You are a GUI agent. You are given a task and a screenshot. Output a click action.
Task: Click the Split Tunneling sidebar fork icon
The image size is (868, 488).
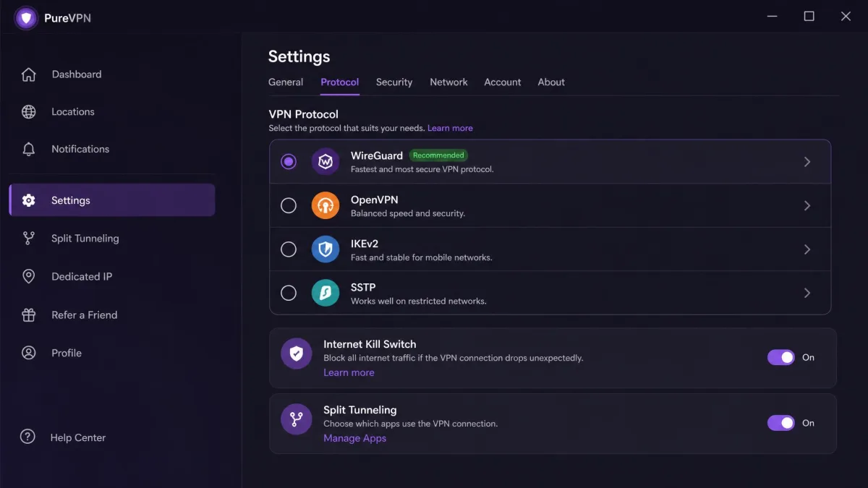click(x=28, y=239)
